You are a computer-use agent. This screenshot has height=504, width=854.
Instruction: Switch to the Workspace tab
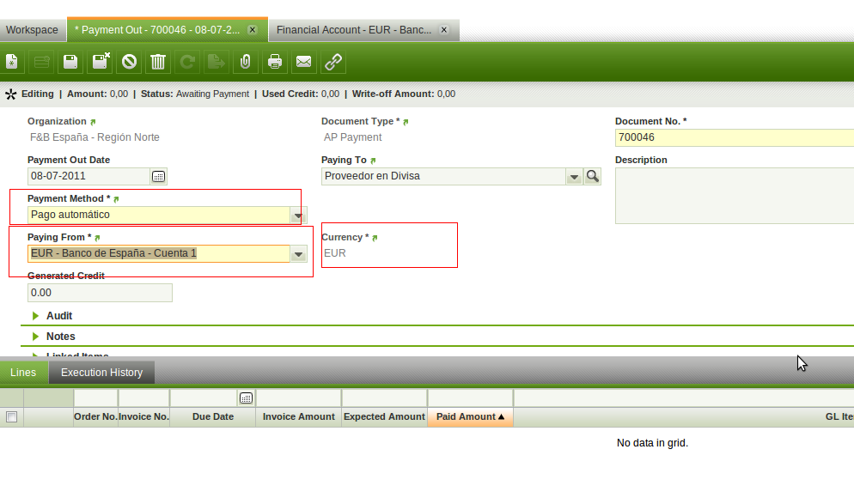(x=32, y=30)
